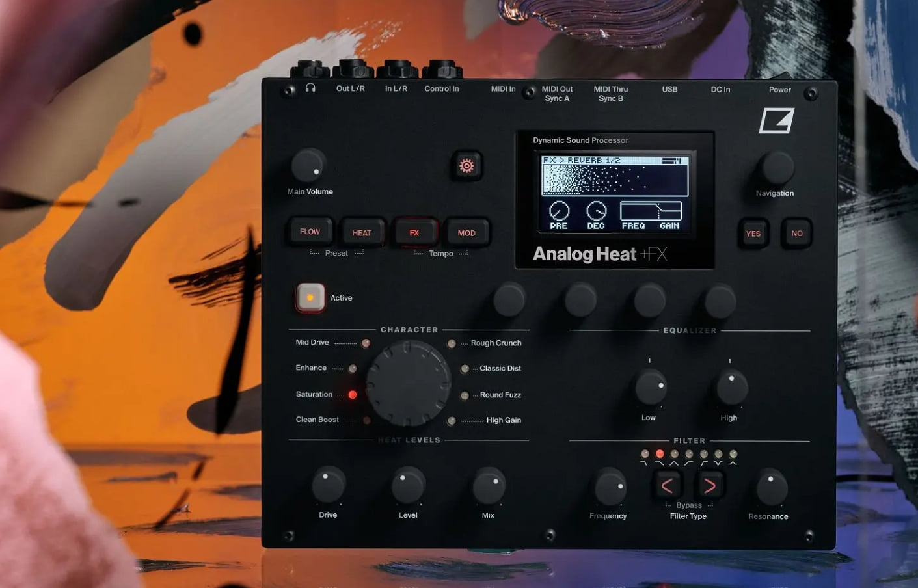Click the Power label
The height and width of the screenshot is (588, 918).
tap(780, 90)
